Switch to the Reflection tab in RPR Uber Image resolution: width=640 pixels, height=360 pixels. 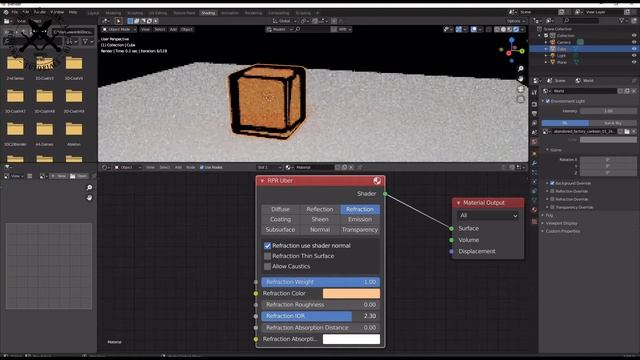click(320, 209)
